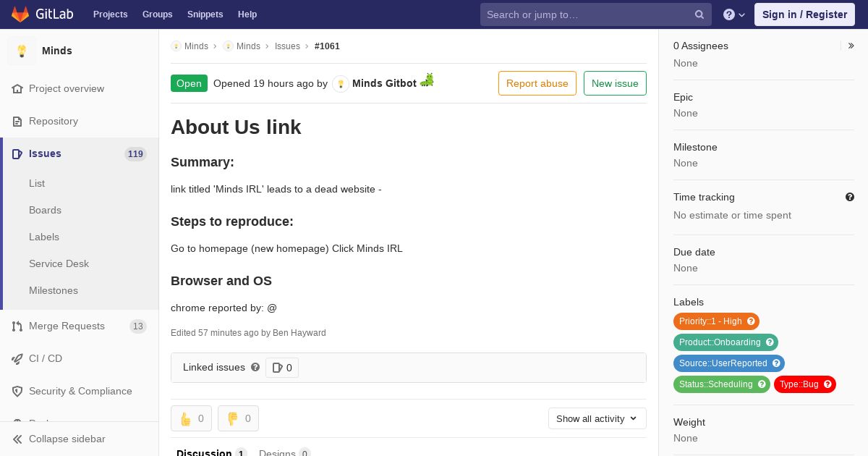The height and width of the screenshot is (456, 868).
Task: Click the first Minds breadcrumb avatar icon
Action: click(x=176, y=46)
